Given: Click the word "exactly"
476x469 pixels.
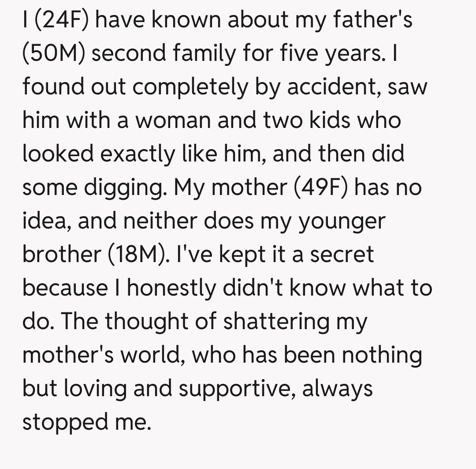Looking at the screenshot, I should click(x=140, y=154).
